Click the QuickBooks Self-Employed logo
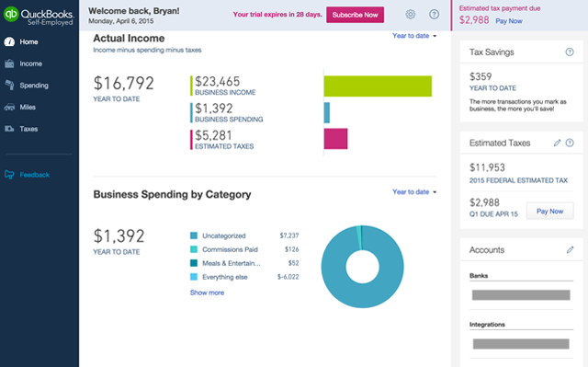This screenshot has width=588, height=367. tap(39, 16)
